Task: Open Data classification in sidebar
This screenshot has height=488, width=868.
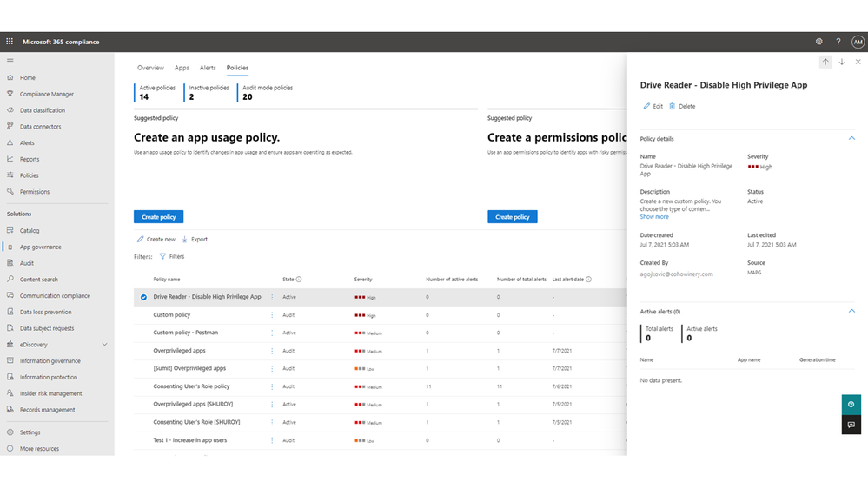Action: click(x=42, y=110)
